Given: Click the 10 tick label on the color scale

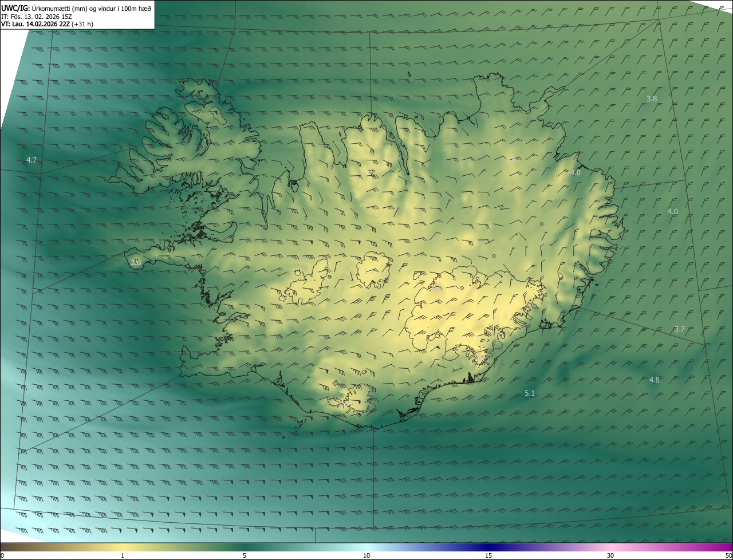Looking at the screenshot, I should (366, 555).
